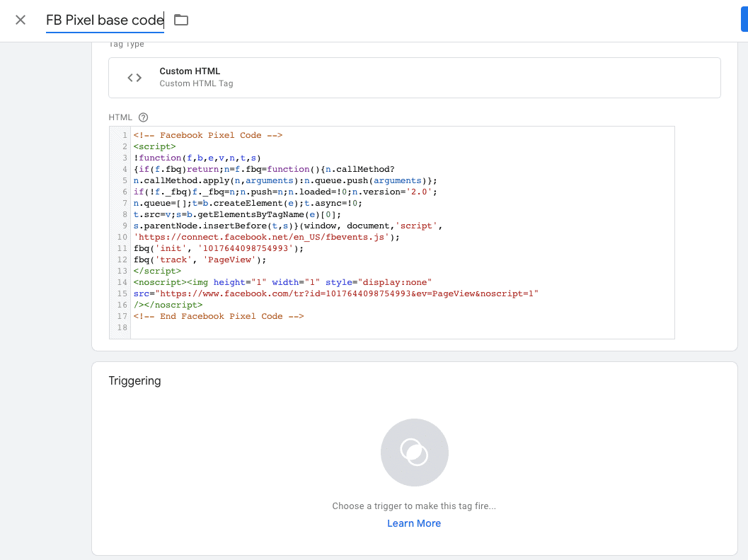Click the code brackets icon for Custom HTML

click(134, 78)
